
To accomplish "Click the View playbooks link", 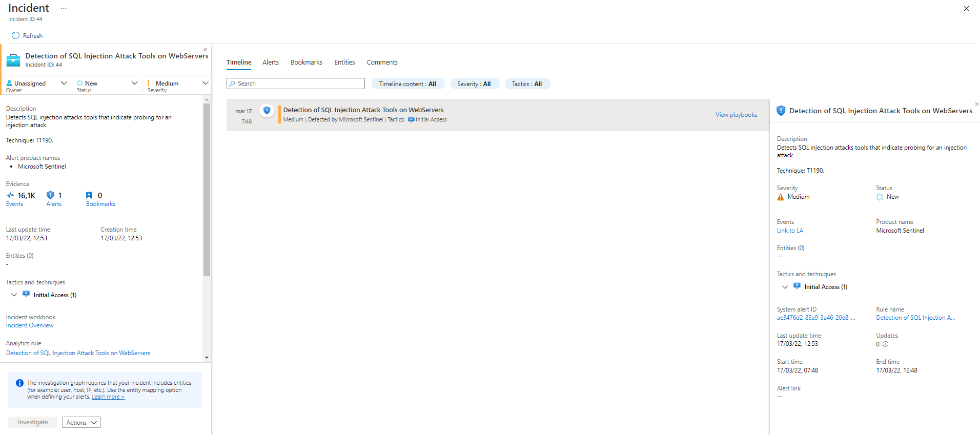I will coord(736,115).
